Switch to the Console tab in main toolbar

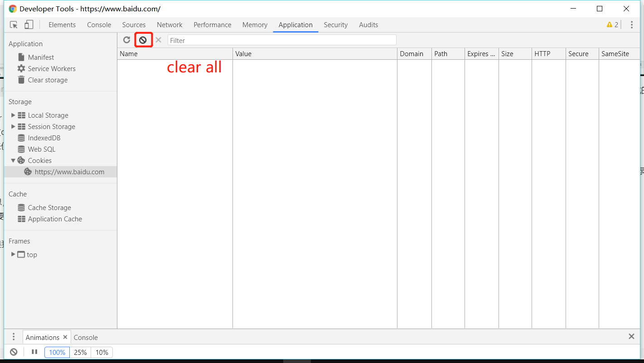click(99, 25)
